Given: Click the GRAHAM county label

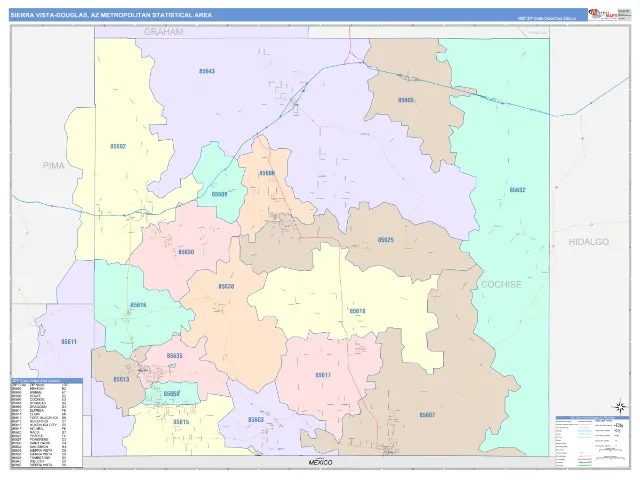Looking at the screenshot, I should tap(164, 32).
